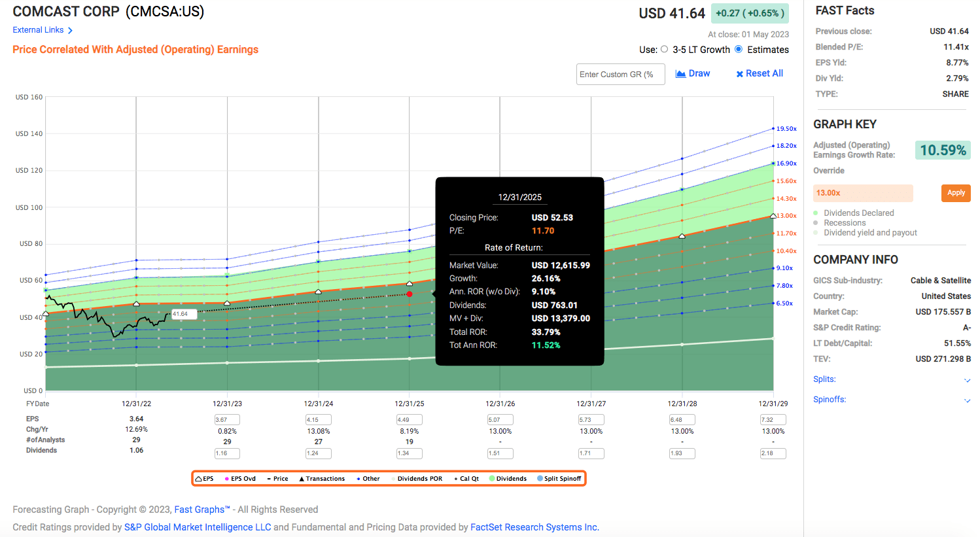The width and height of the screenshot is (980, 537).
Task: Click Cable & Satellite sub-industry value
Action: point(940,281)
